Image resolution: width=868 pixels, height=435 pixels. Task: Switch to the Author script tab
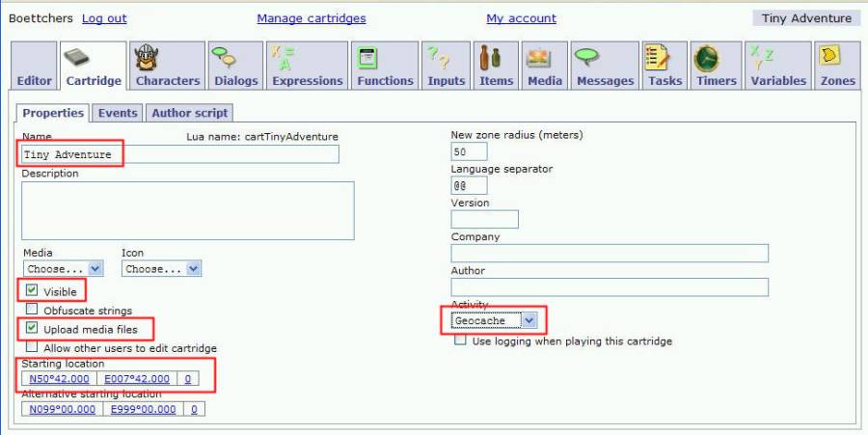click(x=189, y=113)
